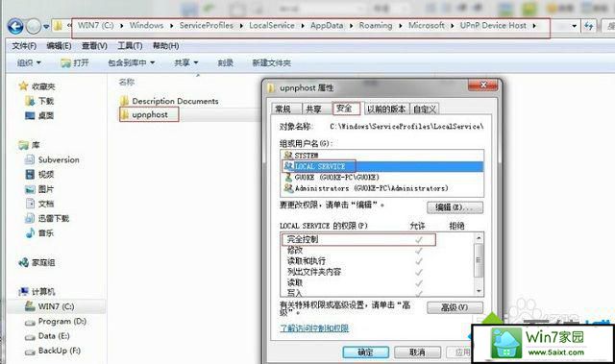The image size is (615, 364).
Task: Select Windows in the address path
Action: [x=146, y=26]
